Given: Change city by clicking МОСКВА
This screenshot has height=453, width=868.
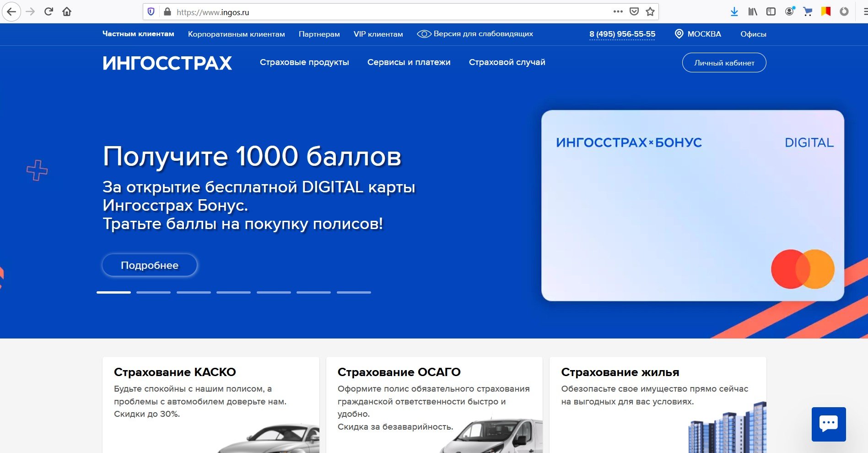Looking at the screenshot, I should coord(704,34).
